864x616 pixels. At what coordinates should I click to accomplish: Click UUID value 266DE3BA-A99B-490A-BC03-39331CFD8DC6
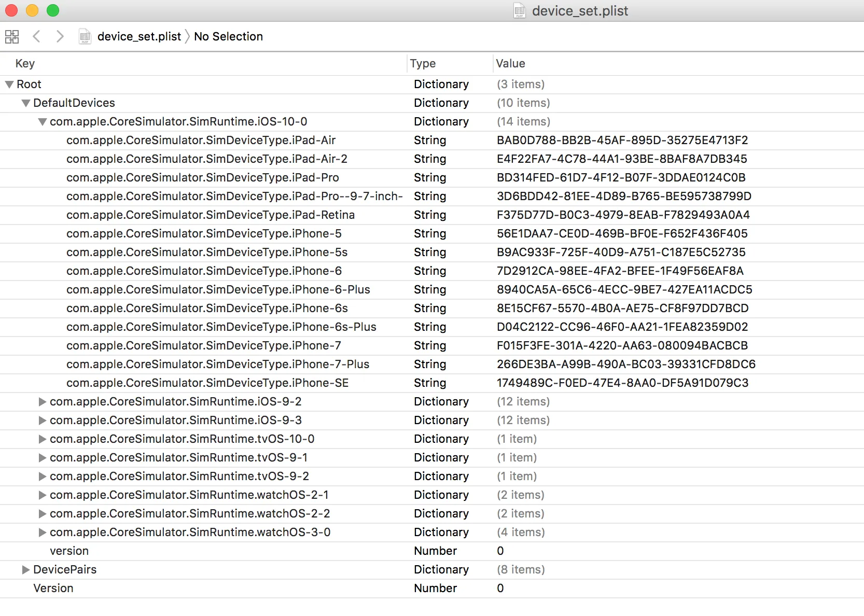pyautogui.click(x=626, y=364)
